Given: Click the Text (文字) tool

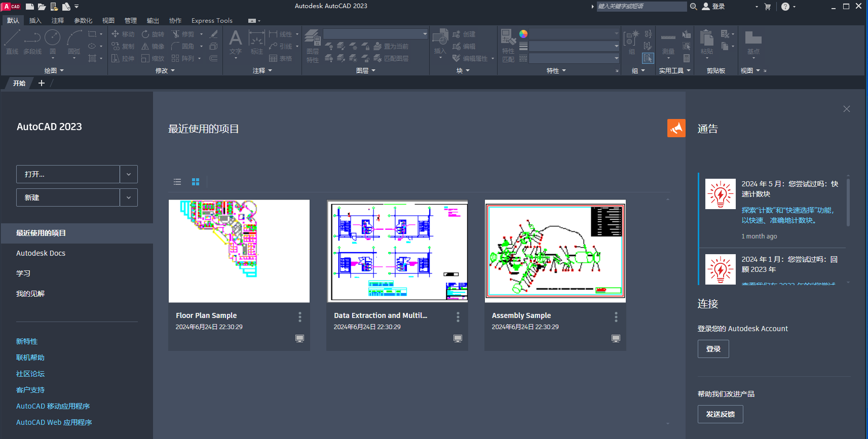Looking at the screenshot, I should point(236,42).
